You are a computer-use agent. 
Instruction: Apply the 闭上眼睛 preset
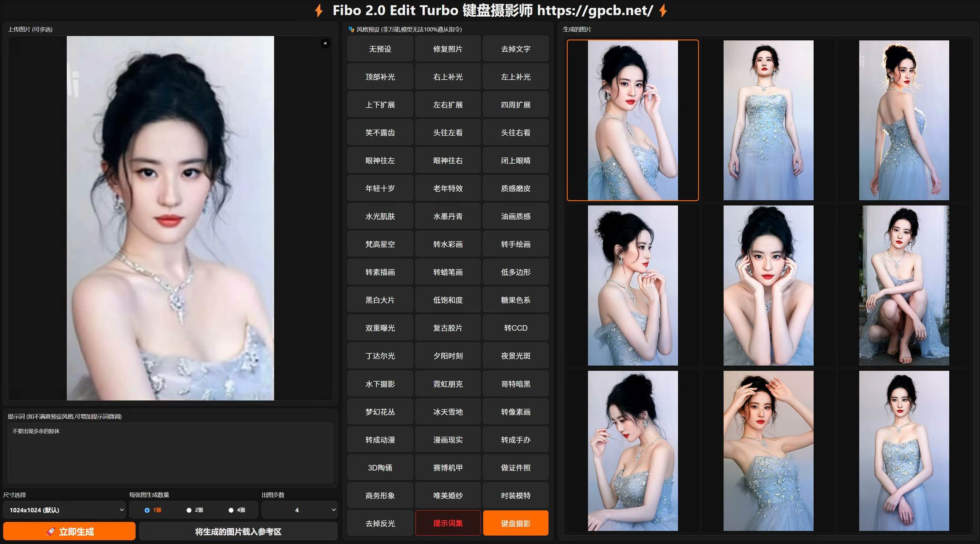coord(516,160)
